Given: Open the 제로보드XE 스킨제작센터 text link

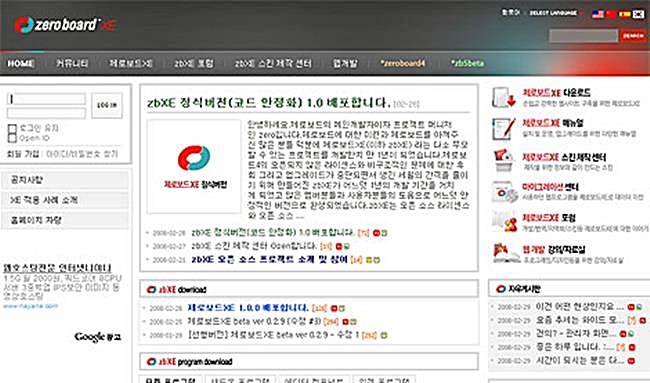Looking at the screenshot, I should coord(564,157).
